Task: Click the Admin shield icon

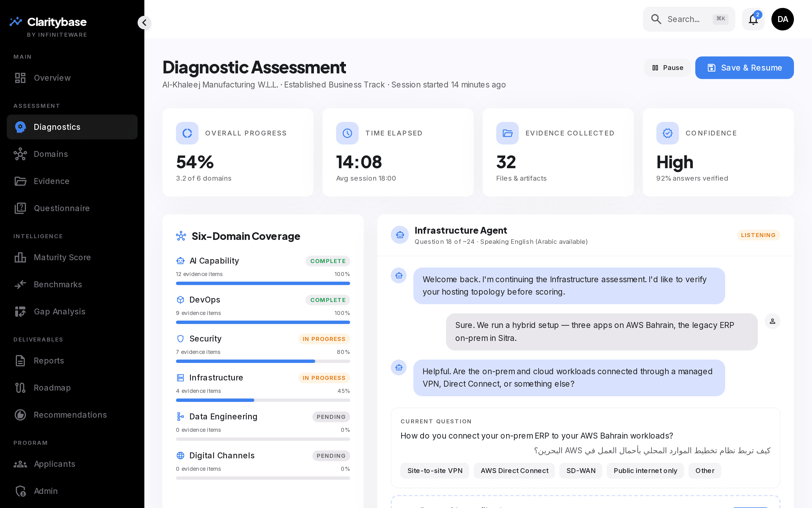Action: (21, 491)
